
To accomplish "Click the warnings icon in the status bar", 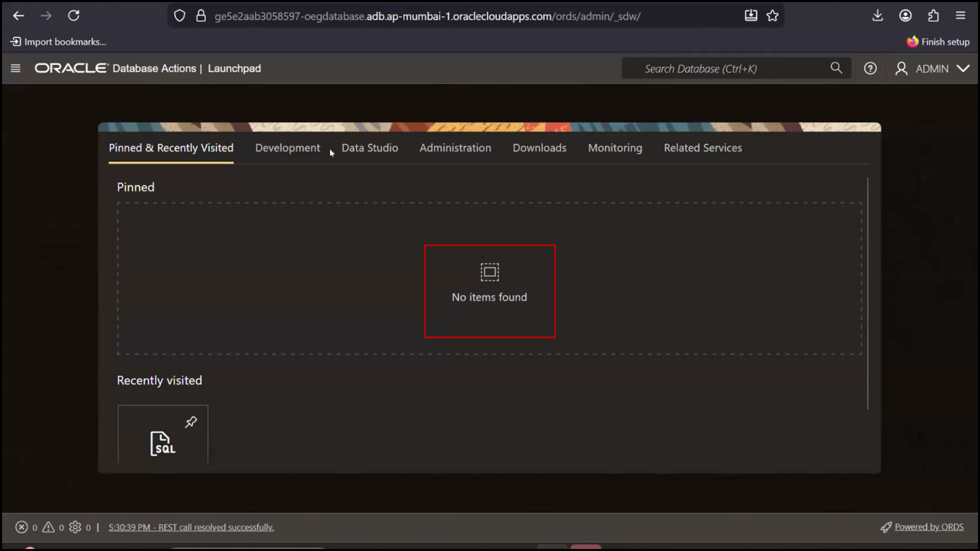I will (x=48, y=527).
